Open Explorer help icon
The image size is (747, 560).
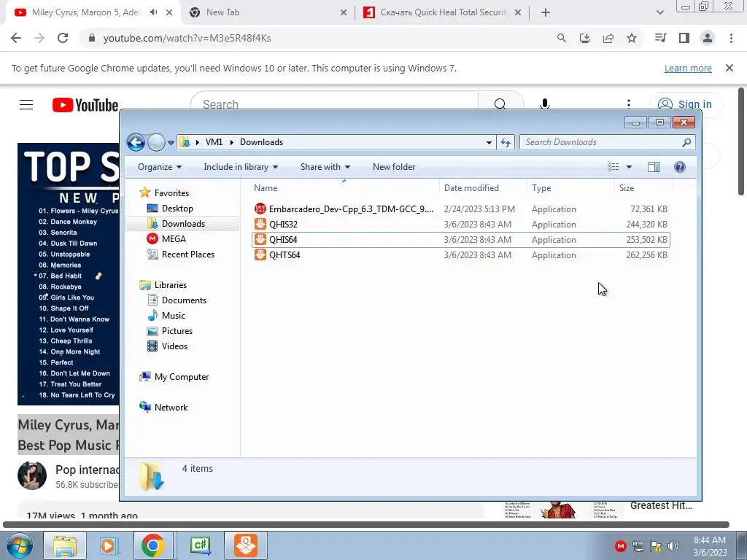pyautogui.click(x=680, y=167)
